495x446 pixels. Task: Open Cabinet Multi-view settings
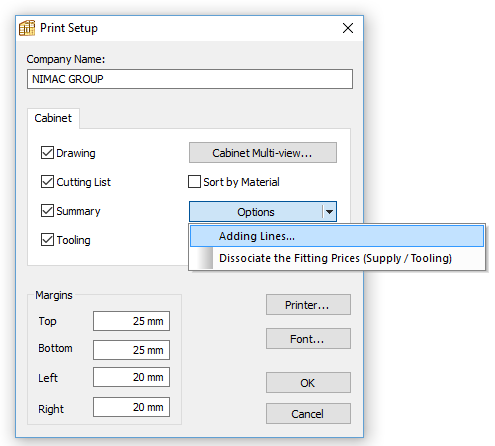pos(263,153)
